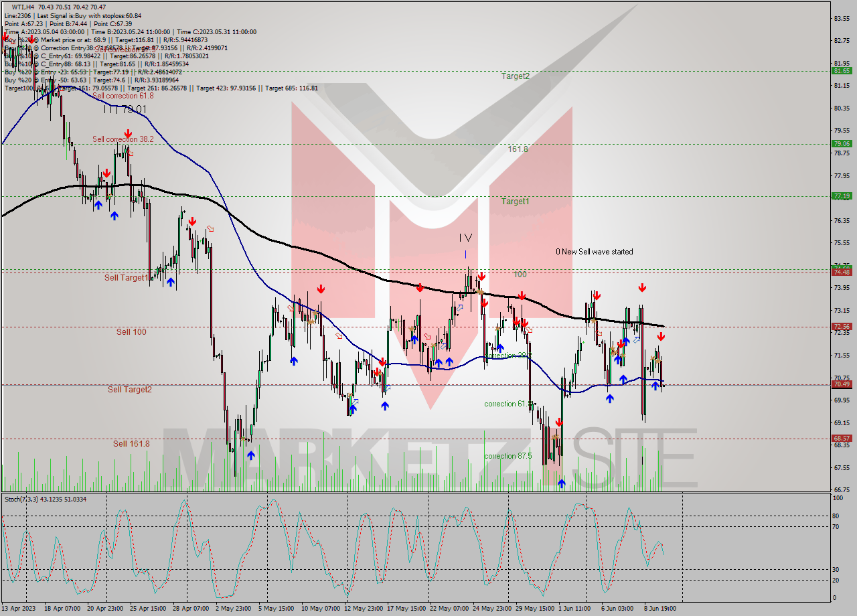This screenshot has width=857, height=616.
Task: Click the red 74.48 price tag
Action: (x=842, y=272)
